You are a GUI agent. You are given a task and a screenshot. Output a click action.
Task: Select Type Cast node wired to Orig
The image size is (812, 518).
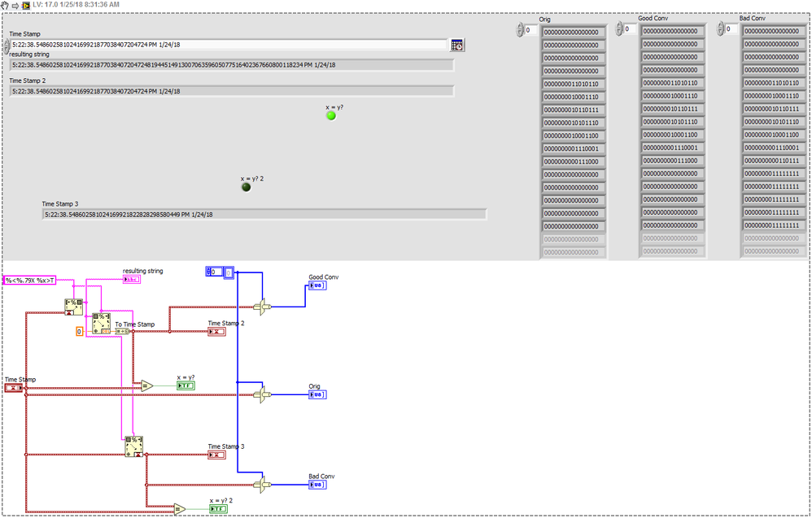click(263, 395)
